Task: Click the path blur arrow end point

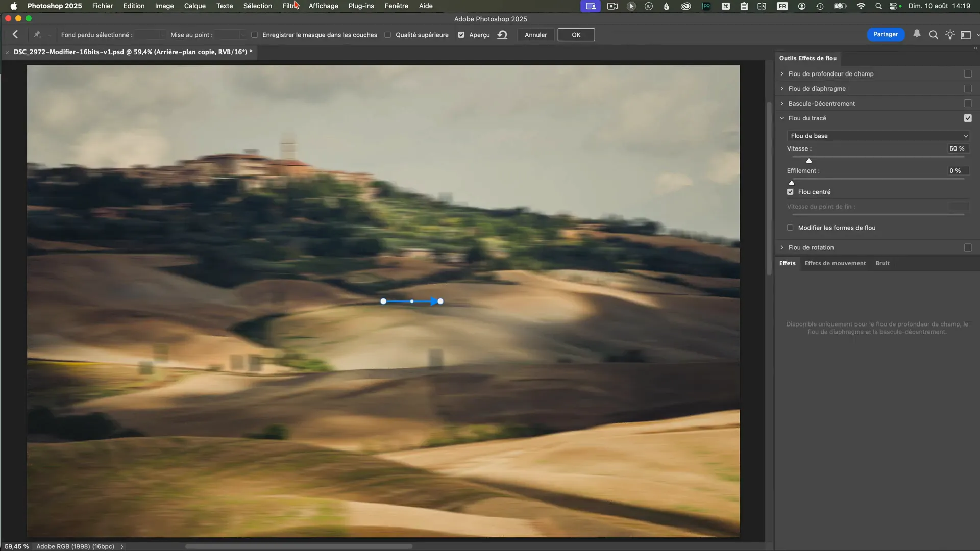Action: (x=440, y=302)
